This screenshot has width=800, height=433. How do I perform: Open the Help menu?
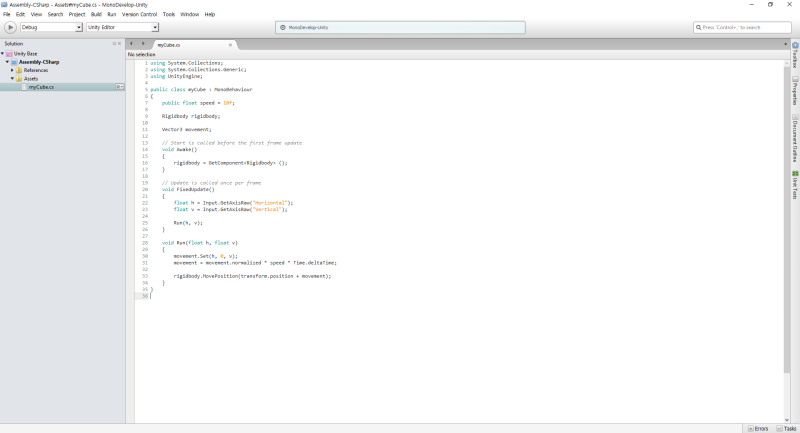point(210,14)
